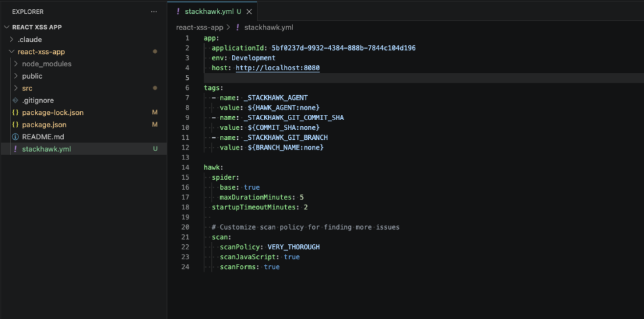Click the scanForms true value

[272, 267]
